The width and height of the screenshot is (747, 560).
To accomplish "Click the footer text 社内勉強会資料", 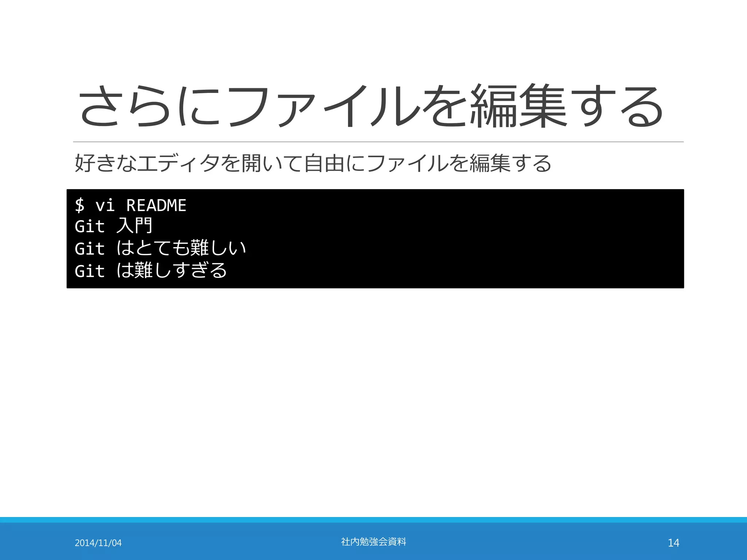I will (x=373, y=542).
